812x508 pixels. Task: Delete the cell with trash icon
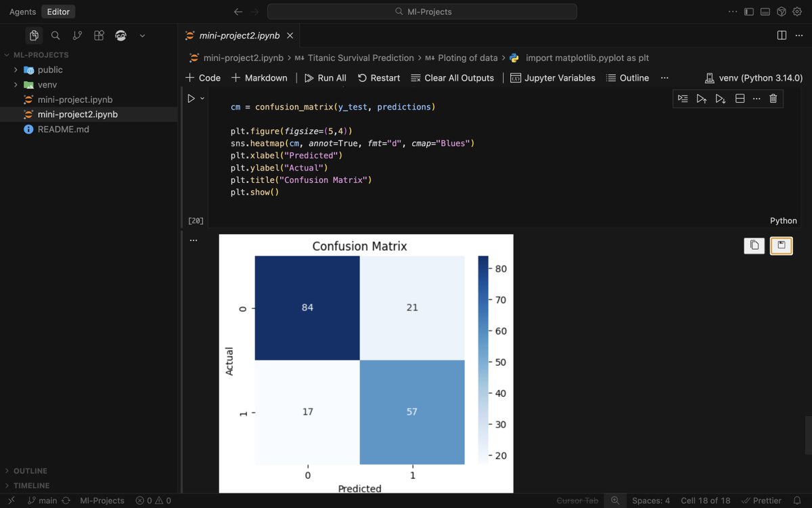pyautogui.click(x=773, y=99)
